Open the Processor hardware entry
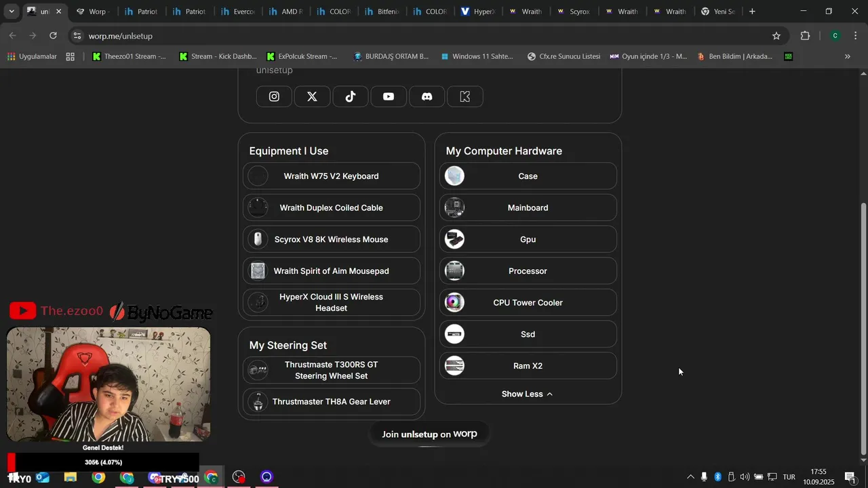868x488 pixels. click(x=528, y=271)
